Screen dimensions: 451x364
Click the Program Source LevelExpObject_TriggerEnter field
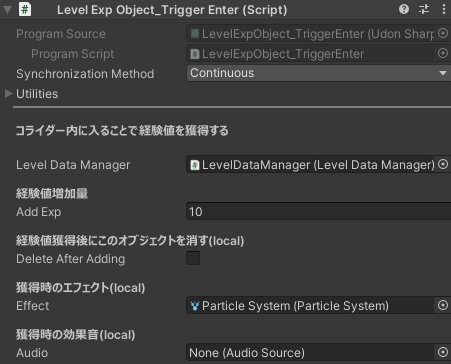(311, 34)
